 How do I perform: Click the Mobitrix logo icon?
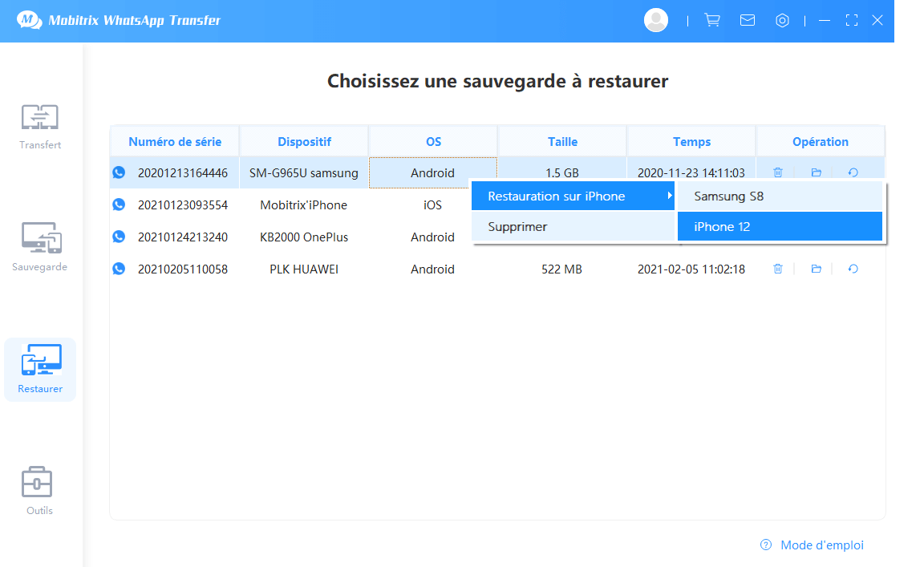[29, 20]
